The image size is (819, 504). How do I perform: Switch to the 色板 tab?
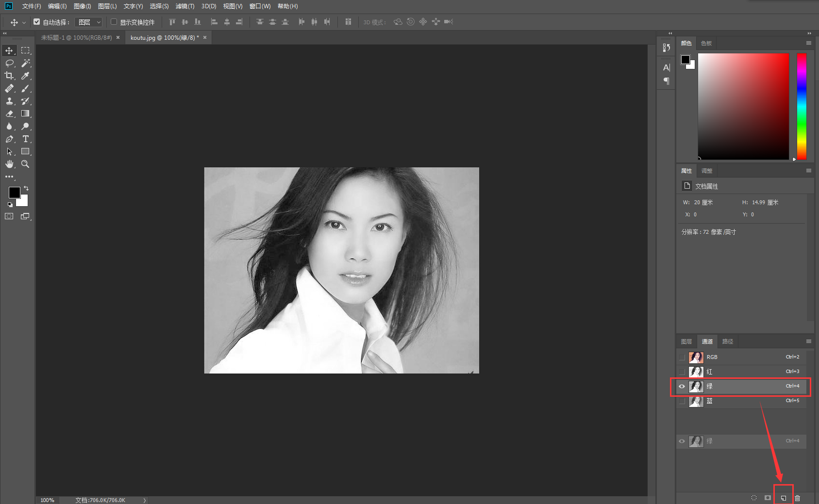click(706, 43)
